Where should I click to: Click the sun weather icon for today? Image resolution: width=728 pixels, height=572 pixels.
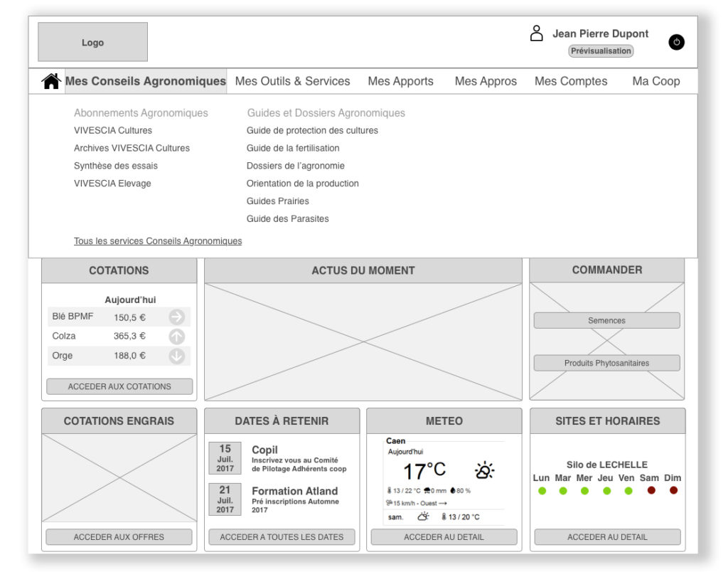484,470
